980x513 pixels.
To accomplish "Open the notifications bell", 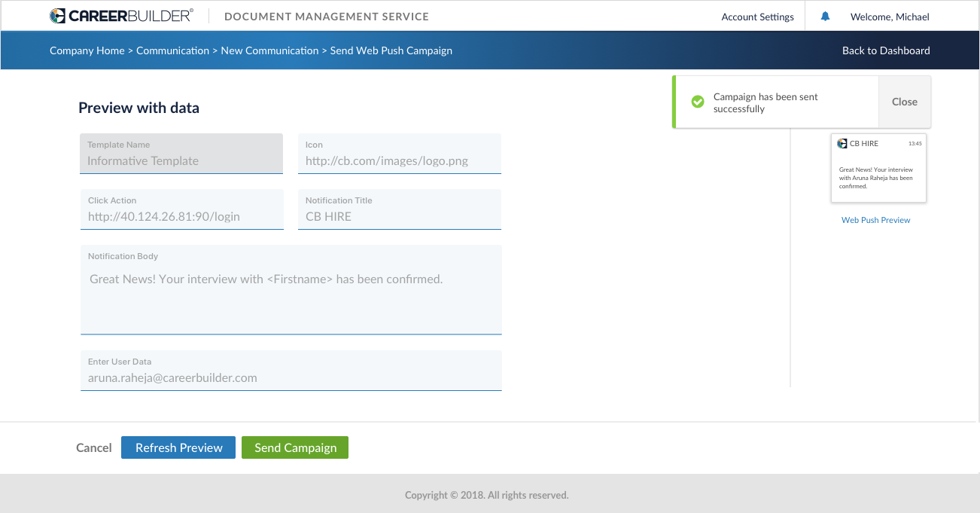I will click(x=825, y=16).
